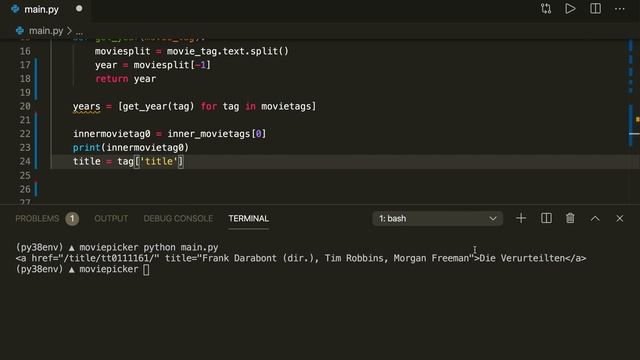640x360 pixels.
Task: Create a new terminal with plus icon
Action: [521, 218]
